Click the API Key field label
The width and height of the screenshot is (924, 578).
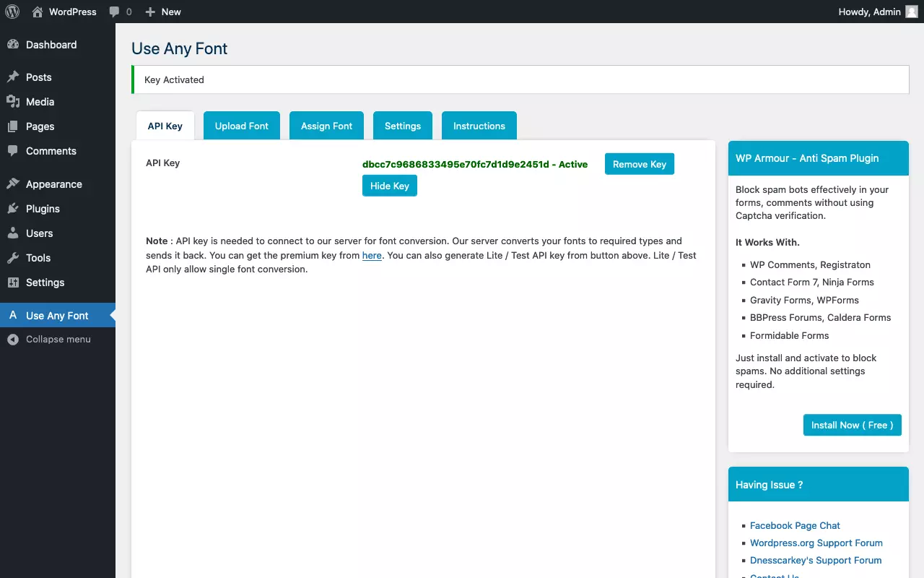pyautogui.click(x=162, y=163)
